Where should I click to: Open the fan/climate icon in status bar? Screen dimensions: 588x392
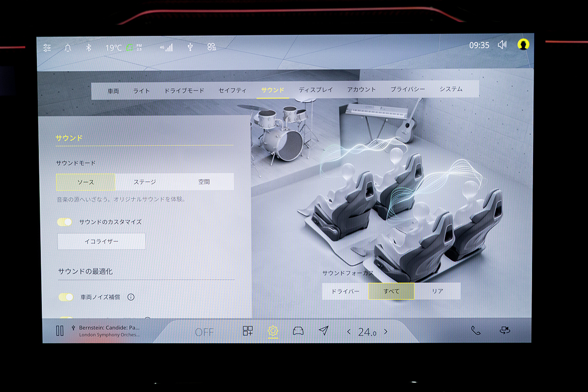211,48
